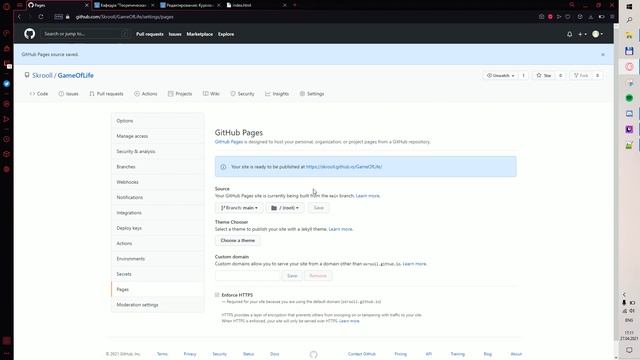Open Deploy keys settings
Viewport: 640px width, 360px height.
click(158, 228)
